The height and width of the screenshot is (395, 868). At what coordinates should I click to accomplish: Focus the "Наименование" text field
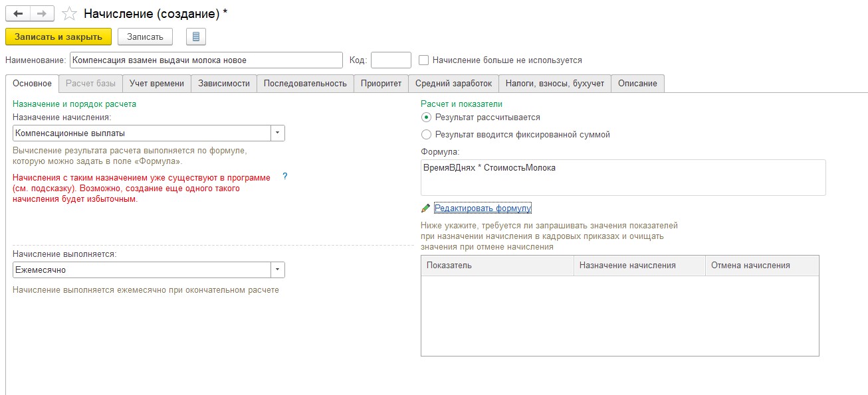(x=205, y=60)
